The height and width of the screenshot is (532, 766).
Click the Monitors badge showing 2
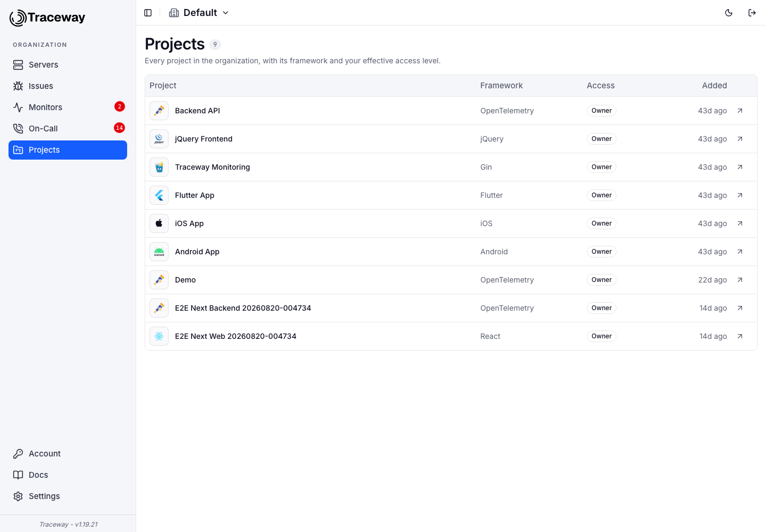tap(120, 106)
